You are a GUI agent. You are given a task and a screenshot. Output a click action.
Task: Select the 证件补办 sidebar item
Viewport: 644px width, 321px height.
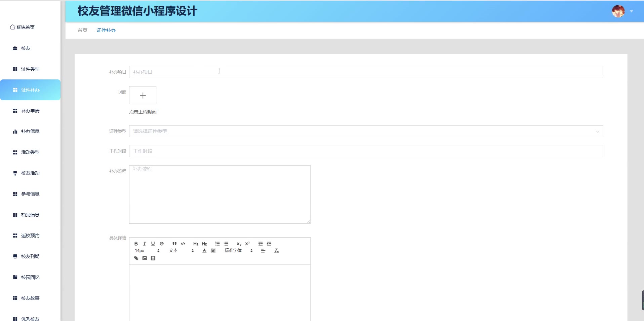30,90
